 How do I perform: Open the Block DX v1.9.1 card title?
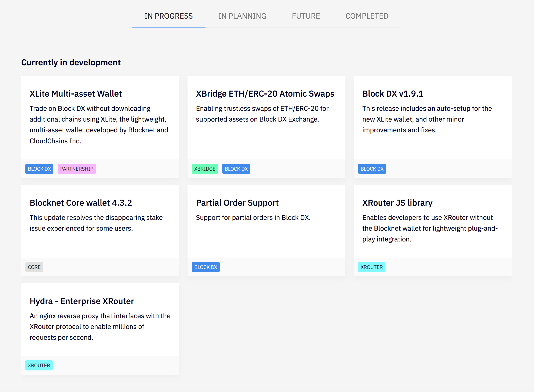pos(393,94)
